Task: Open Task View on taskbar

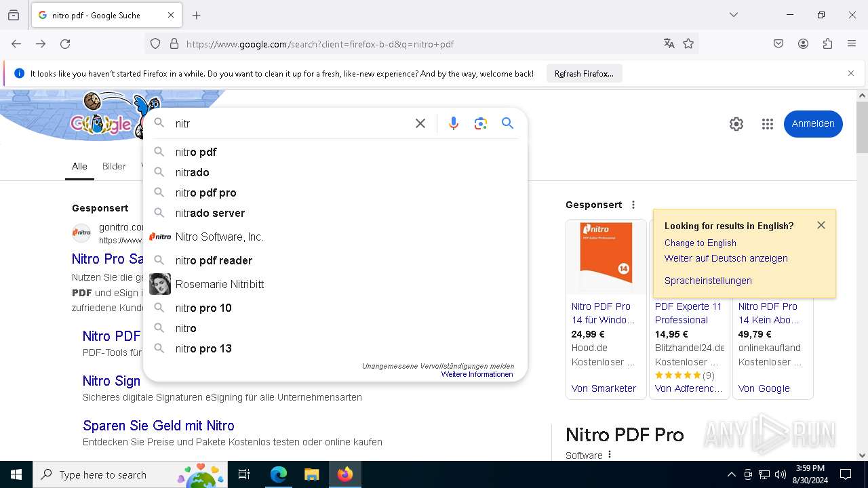Action: (x=244, y=474)
